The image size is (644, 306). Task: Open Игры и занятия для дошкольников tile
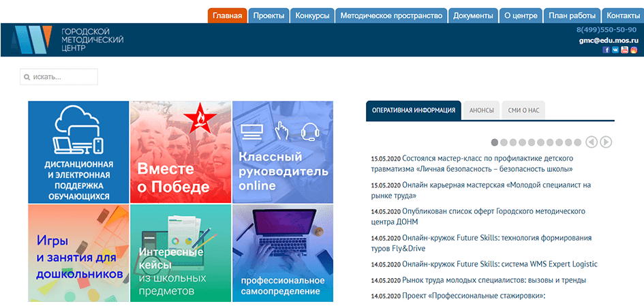pos(78,254)
